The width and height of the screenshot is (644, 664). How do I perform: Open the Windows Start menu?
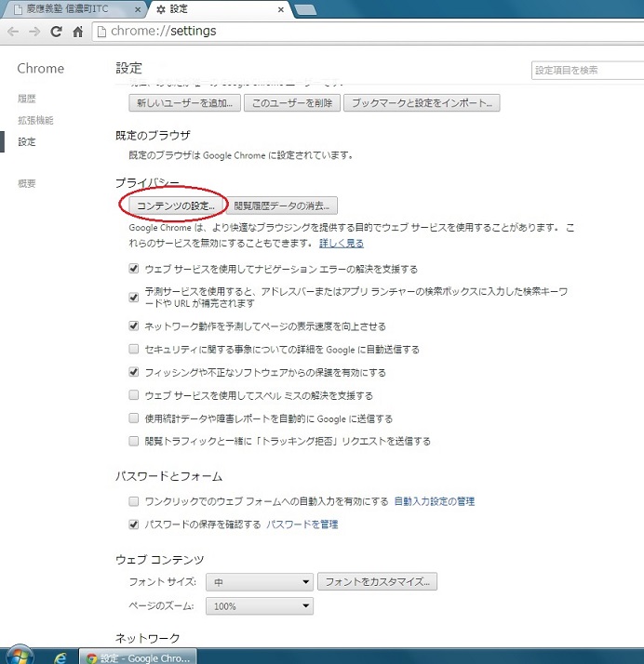(x=17, y=656)
